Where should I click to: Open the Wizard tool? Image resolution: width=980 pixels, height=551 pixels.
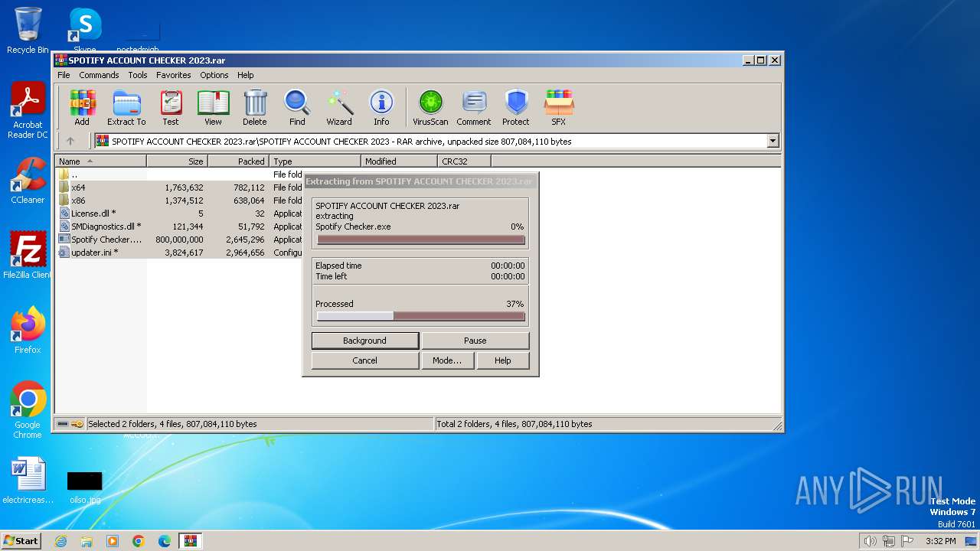(339, 107)
